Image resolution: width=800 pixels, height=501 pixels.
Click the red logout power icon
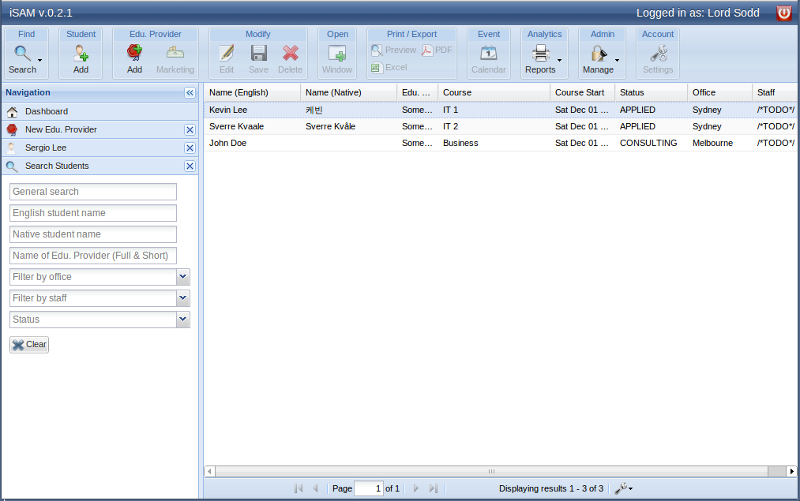[784, 13]
